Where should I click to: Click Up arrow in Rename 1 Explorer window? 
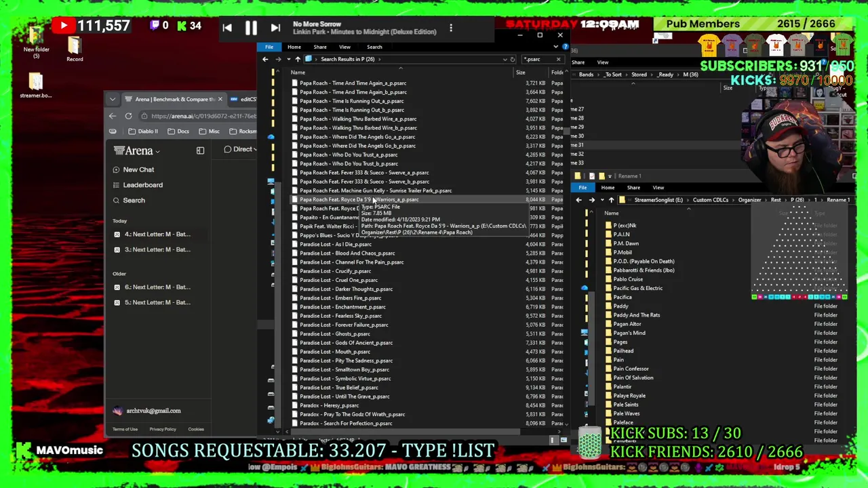coord(611,200)
